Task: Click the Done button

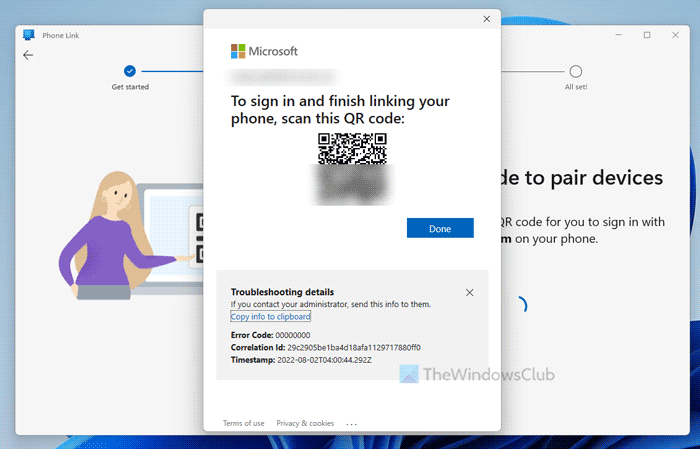Action: [440, 228]
